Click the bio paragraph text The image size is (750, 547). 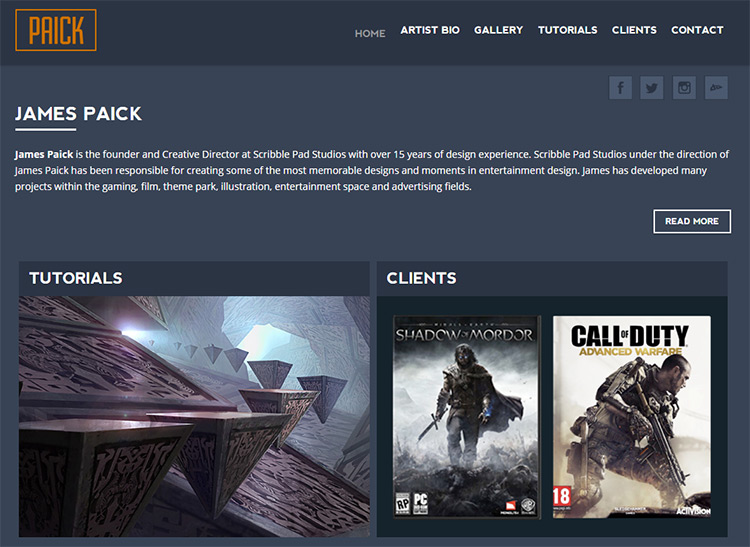point(372,170)
